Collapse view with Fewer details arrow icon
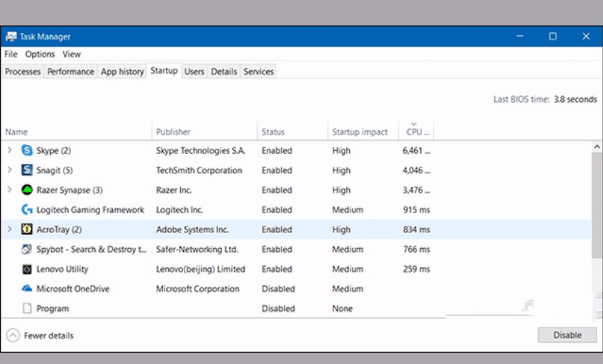 click(13, 335)
